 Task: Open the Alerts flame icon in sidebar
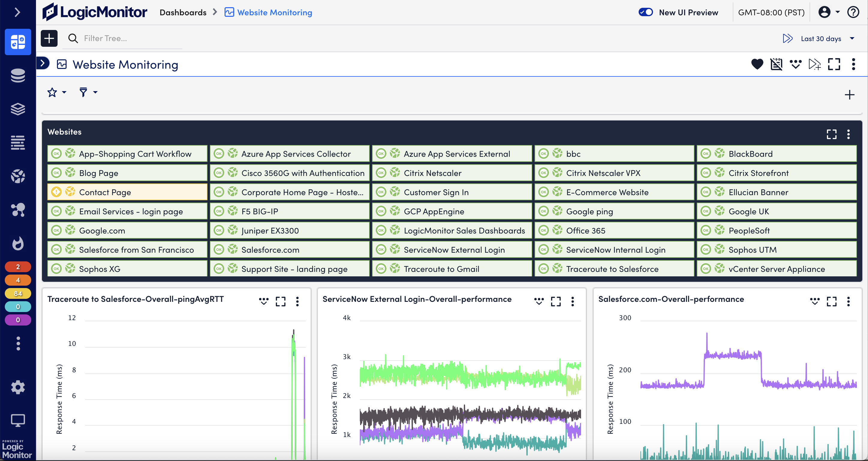point(17,243)
